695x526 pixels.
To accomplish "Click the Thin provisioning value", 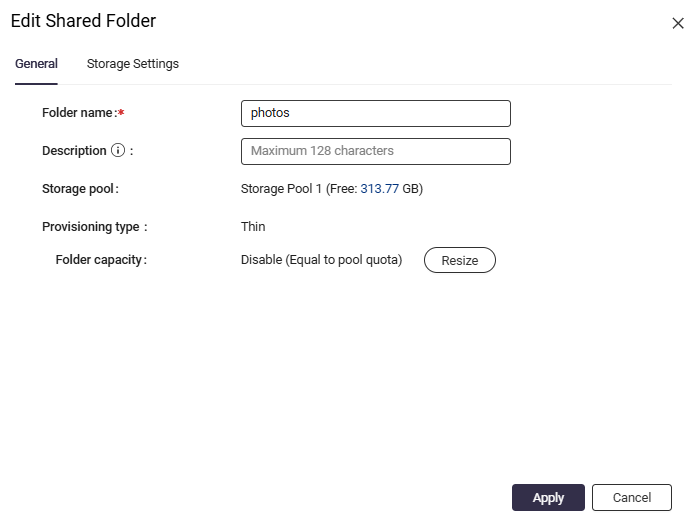I will tap(253, 227).
